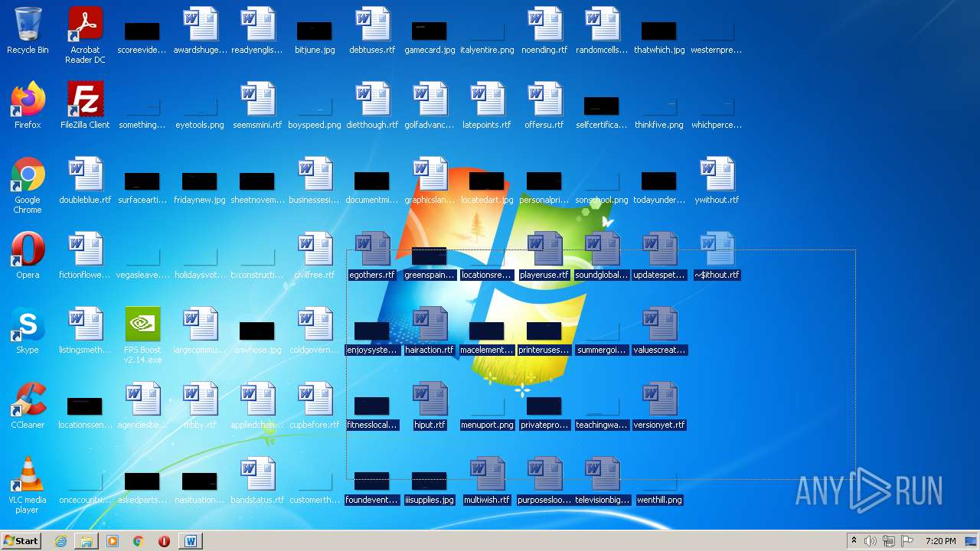Select the FPS Boost v2.14.exe file
The image size is (980, 551).
pyautogui.click(x=142, y=335)
